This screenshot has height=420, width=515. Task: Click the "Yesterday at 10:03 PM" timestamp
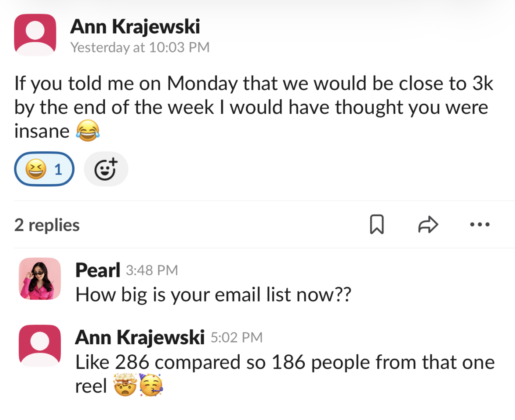(140, 47)
